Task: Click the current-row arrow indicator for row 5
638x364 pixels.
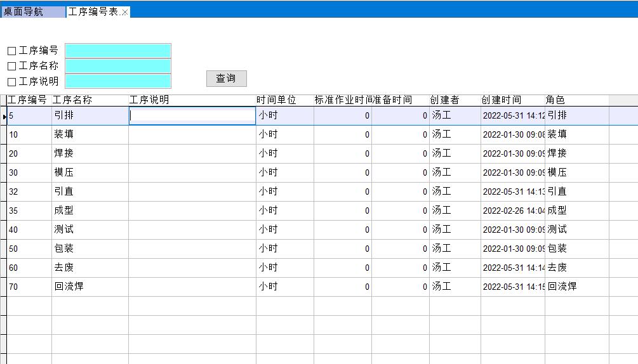Action: click(4, 116)
